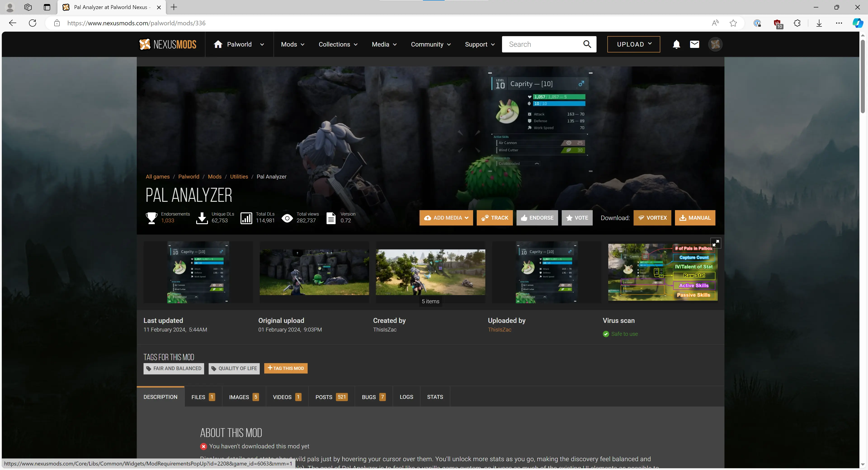Click the FAIR AND BALANCED tag
The height and width of the screenshot is (470, 868).
pos(174,368)
